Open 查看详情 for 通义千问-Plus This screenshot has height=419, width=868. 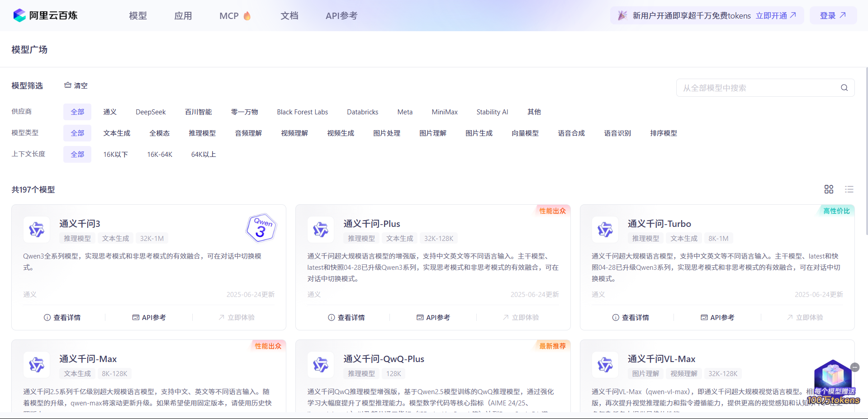click(x=346, y=317)
